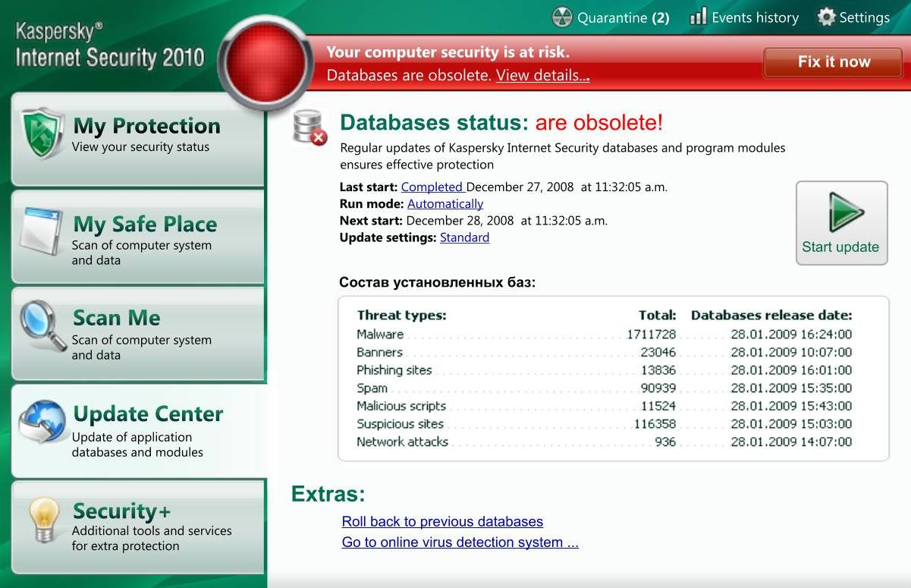Click the Settings gear icon
This screenshot has width=911, height=588.
(826, 17)
